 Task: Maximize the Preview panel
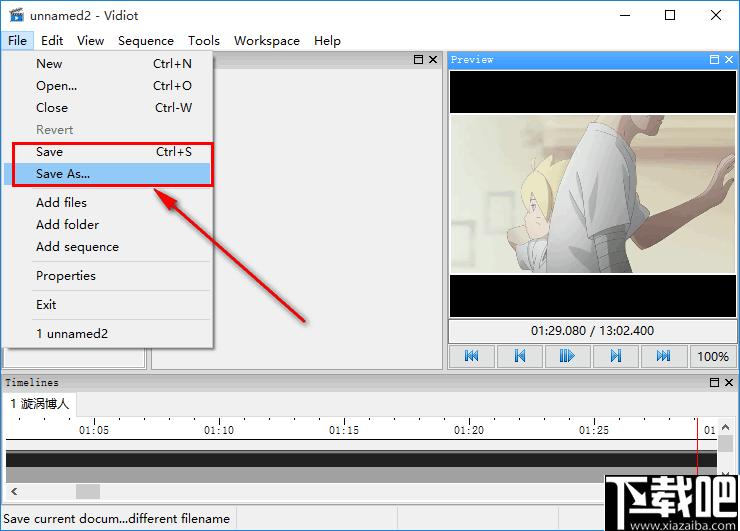tap(715, 59)
